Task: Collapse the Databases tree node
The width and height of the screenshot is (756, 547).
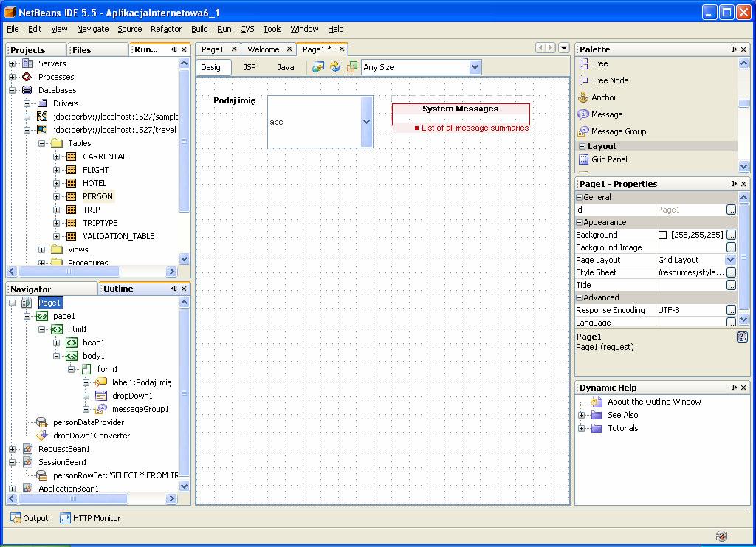Action: 13,90
